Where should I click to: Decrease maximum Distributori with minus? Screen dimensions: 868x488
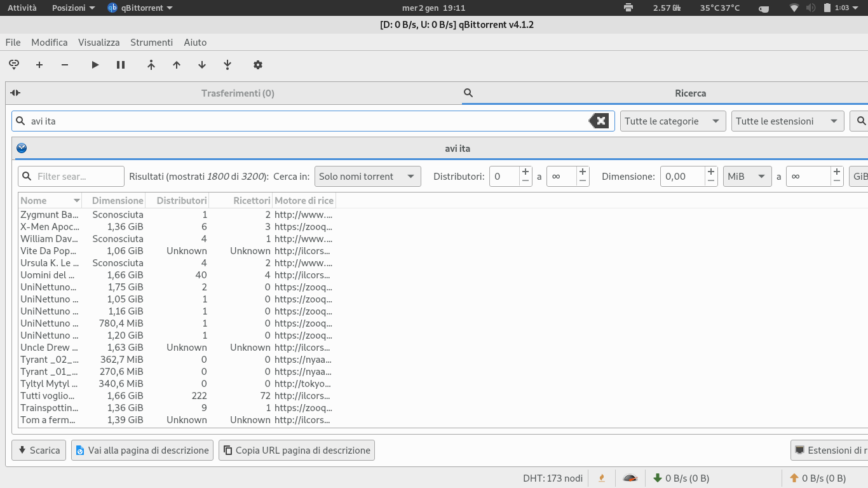583,181
